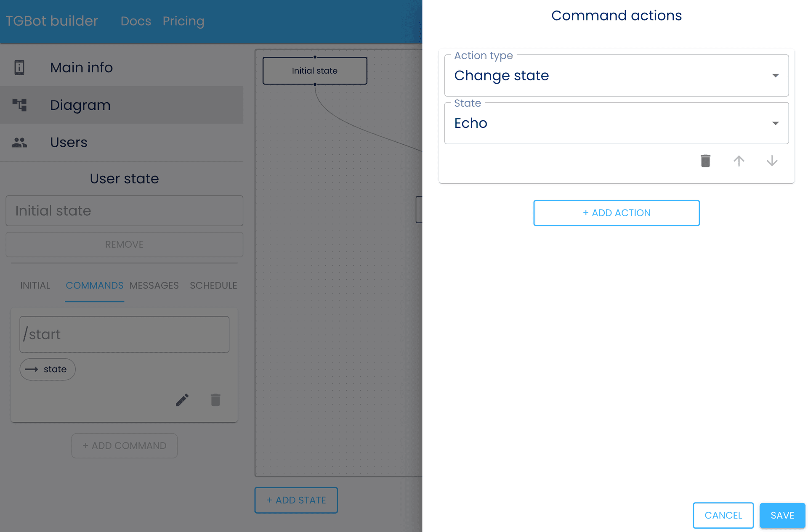
Task: Delete the /start command with trash icon
Action: (x=215, y=400)
